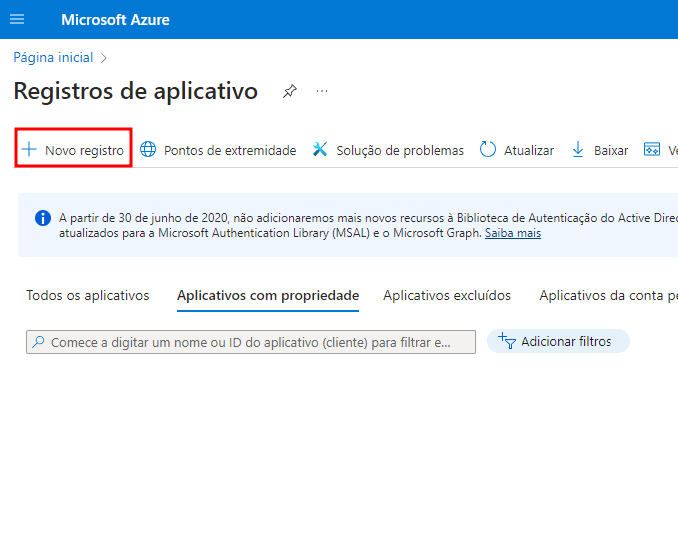Open Pontos de extremidade

(x=218, y=150)
